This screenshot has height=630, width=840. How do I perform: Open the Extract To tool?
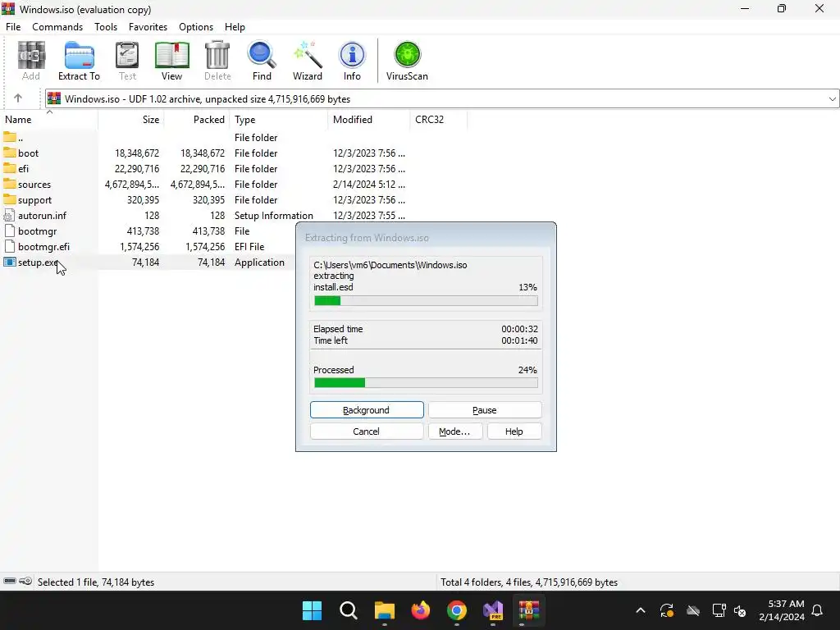[x=79, y=61]
